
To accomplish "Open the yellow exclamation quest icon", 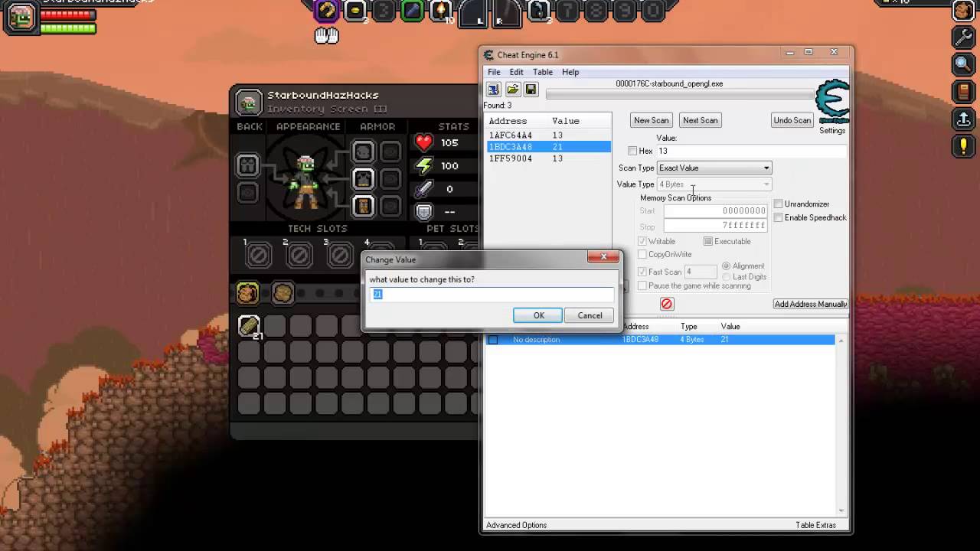I will 963,146.
